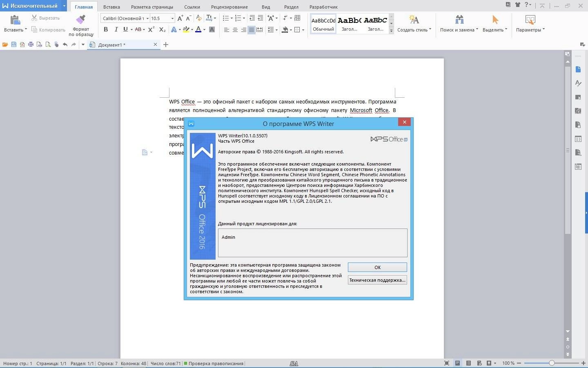Image resolution: width=588 pixels, height=368 pixels.
Task: Open Find and Replace (Поиск и замена) binoculars
Action: pos(459,23)
